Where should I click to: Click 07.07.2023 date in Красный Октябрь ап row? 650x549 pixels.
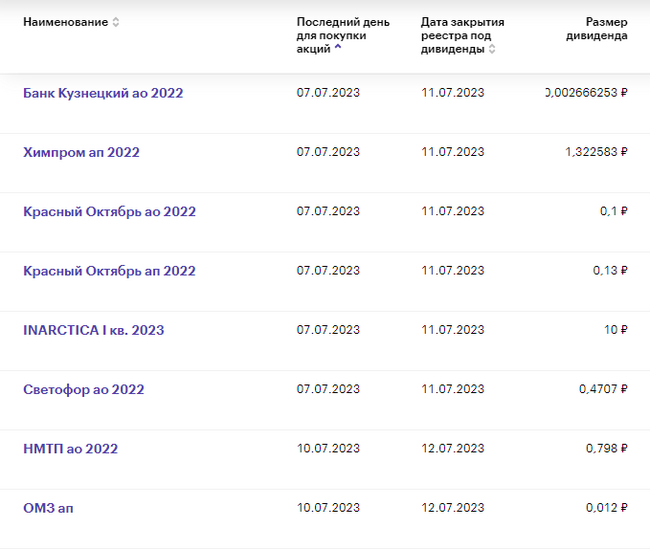point(328,270)
